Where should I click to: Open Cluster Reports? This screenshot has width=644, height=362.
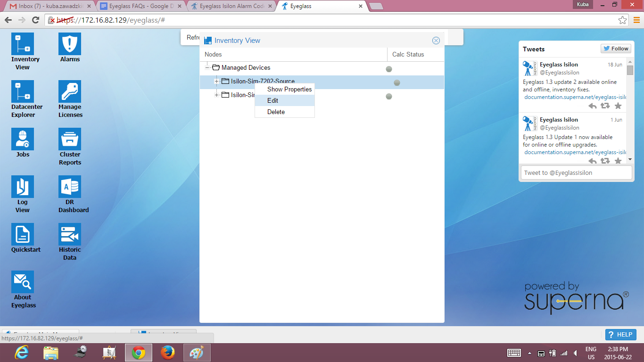pyautogui.click(x=70, y=139)
